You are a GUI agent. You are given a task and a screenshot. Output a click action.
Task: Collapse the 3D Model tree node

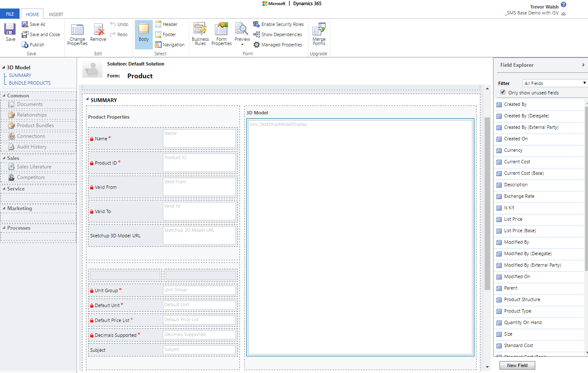click(4, 67)
